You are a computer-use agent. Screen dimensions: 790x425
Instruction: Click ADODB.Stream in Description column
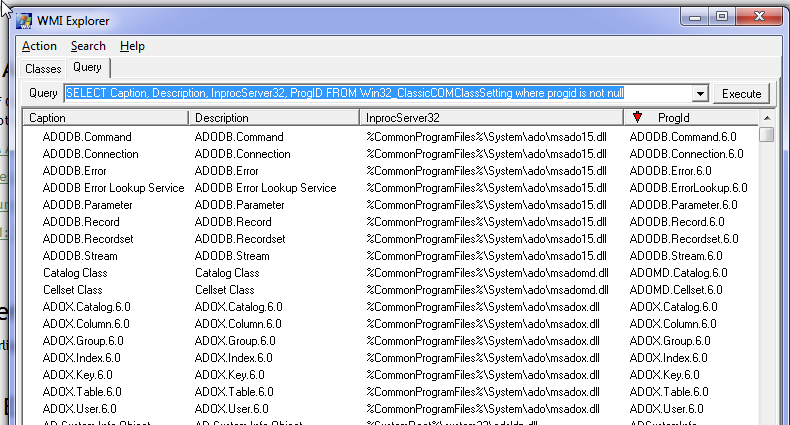coord(232,256)
